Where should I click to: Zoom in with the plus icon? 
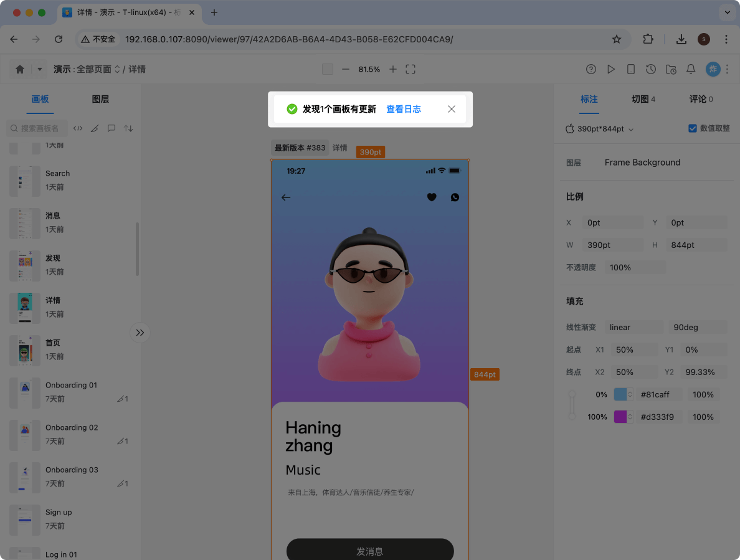(x=393, y=69)
